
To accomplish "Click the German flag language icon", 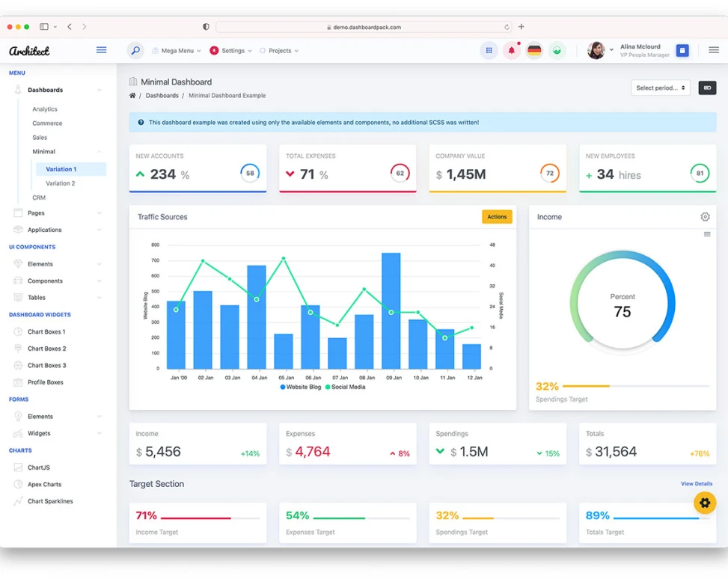I will click(x=534, y=50).
